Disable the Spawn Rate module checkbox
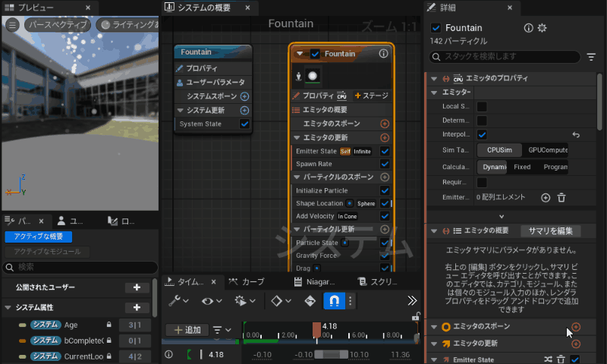The width and height of the screenshot is (607, 364). click(x=385, y=164)
